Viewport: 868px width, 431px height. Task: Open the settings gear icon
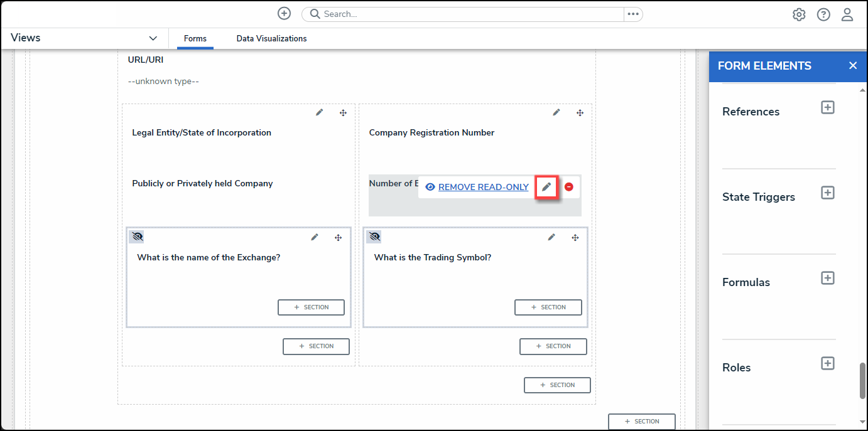(799, 14)
